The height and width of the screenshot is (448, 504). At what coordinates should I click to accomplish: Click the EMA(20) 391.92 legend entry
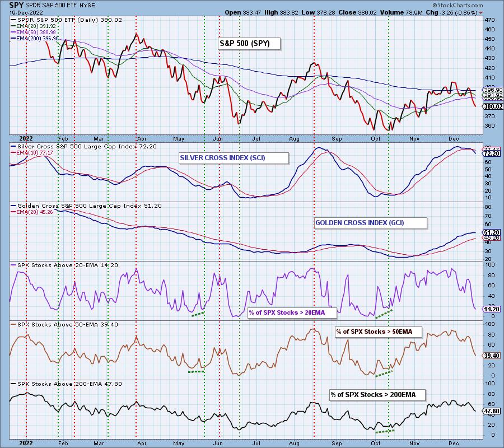click(33, 26)
